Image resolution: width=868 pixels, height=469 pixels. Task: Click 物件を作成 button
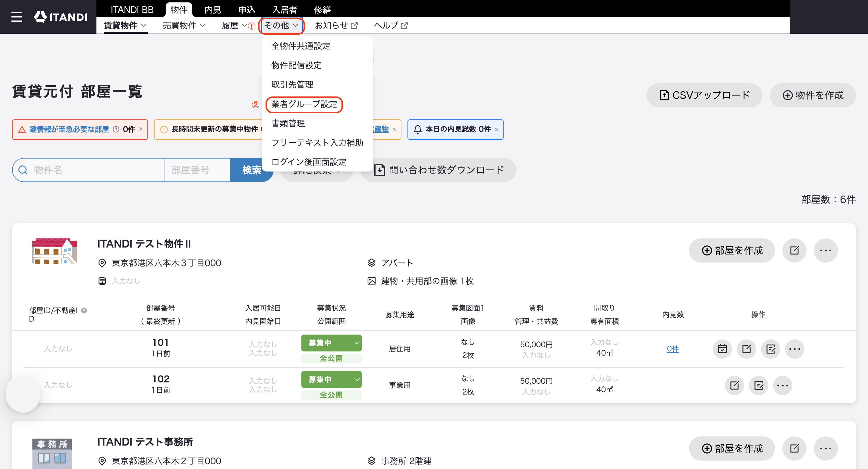813,95
